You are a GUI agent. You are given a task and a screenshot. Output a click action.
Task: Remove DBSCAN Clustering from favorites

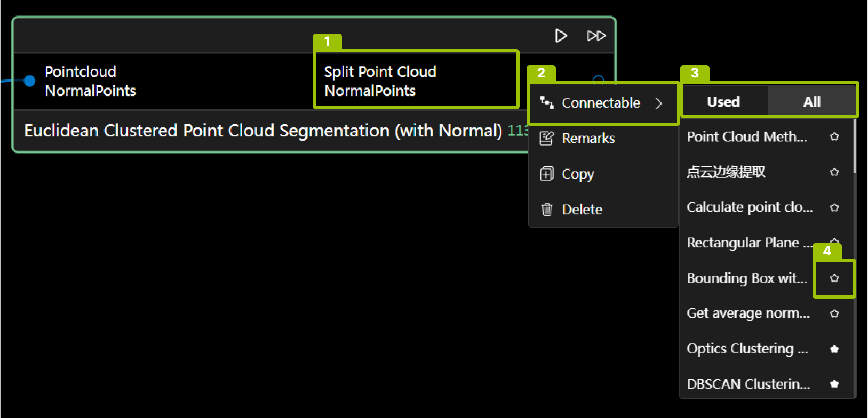pyautogui.click(x=834, y=384)
